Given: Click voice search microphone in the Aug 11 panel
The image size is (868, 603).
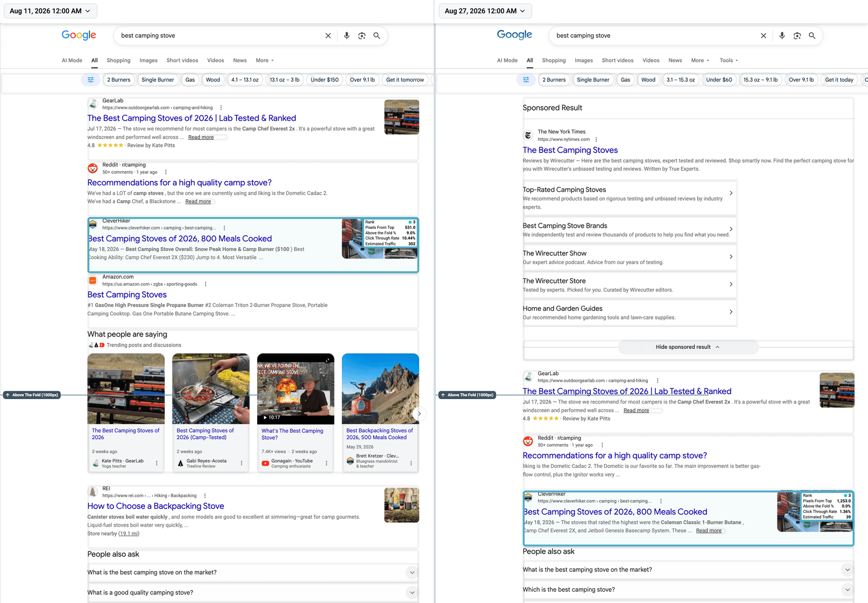Looking at the screenshot, I should [x=347, y=36].
